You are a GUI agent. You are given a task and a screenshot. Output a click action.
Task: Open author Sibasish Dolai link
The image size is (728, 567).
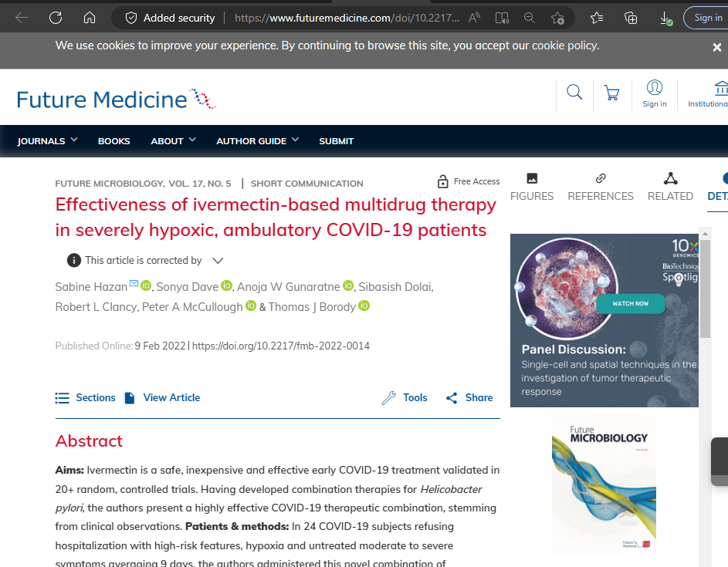[394, 287]
